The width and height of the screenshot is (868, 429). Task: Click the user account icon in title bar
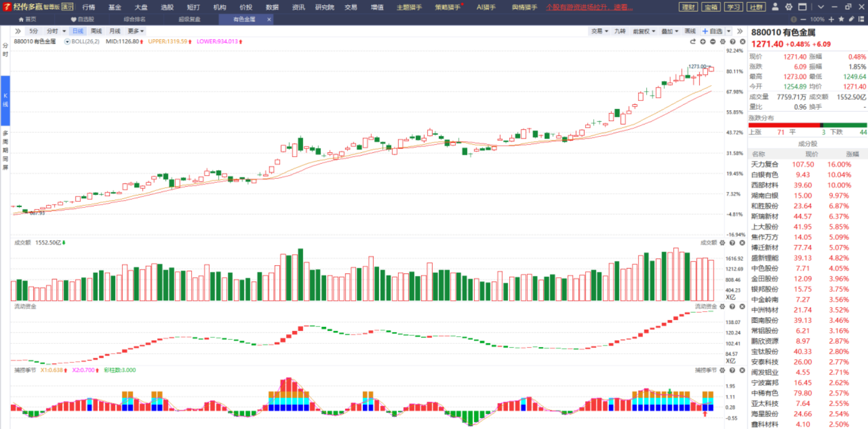(x=775, y=7)
